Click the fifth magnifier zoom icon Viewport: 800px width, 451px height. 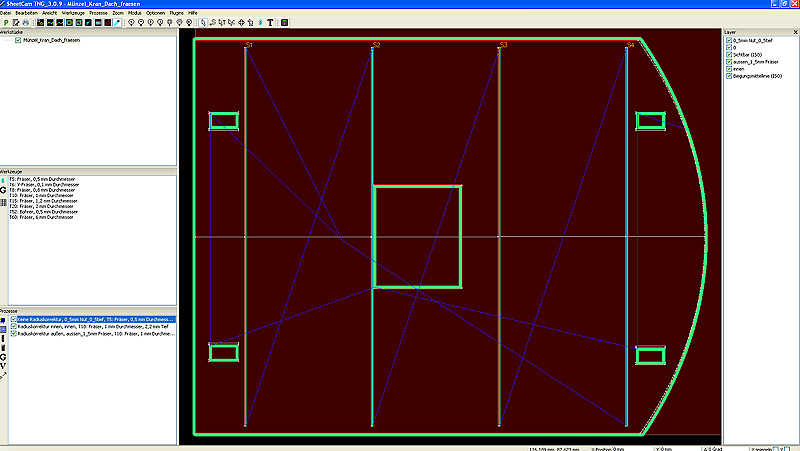pyautogui.click(x=170, y=22)
